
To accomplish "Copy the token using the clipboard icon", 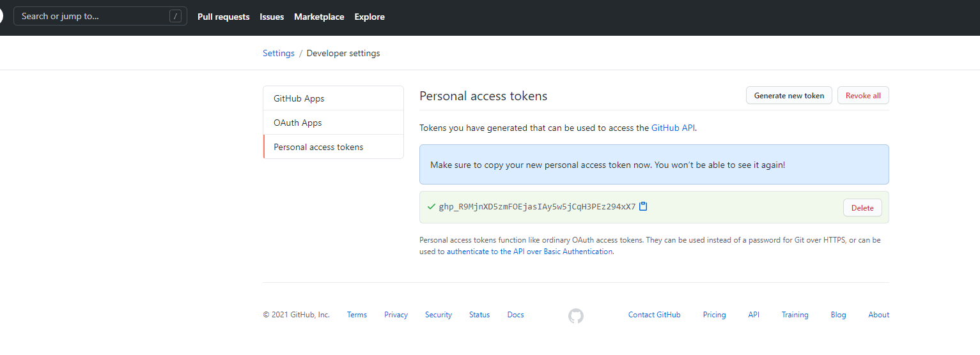I will tap(644, 206).
